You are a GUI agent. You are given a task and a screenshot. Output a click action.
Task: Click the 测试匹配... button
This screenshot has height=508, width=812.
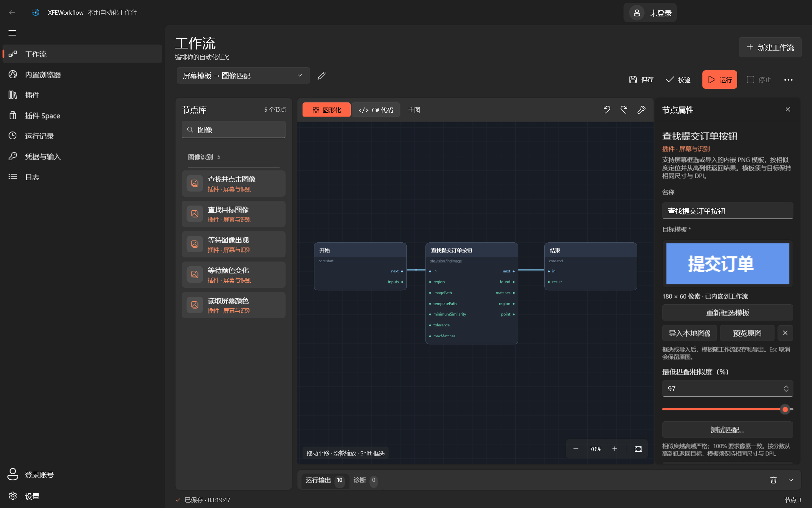[x=727, y=429]
